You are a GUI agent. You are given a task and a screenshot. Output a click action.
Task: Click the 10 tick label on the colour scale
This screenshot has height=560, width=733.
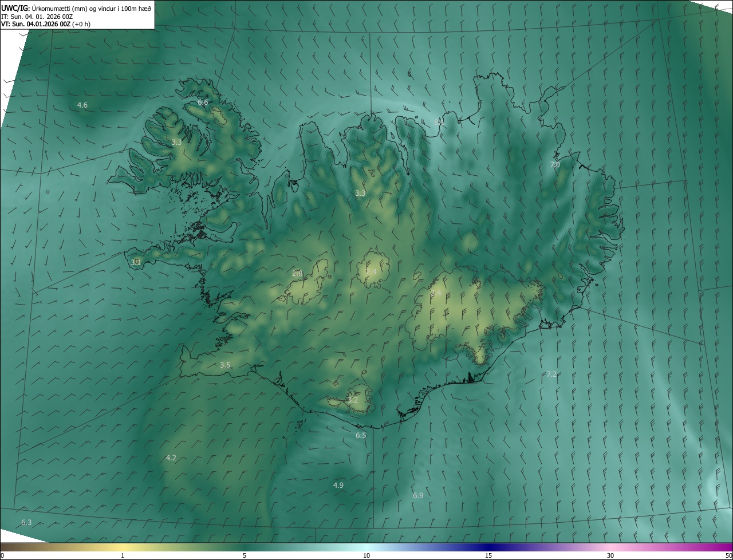366,556
